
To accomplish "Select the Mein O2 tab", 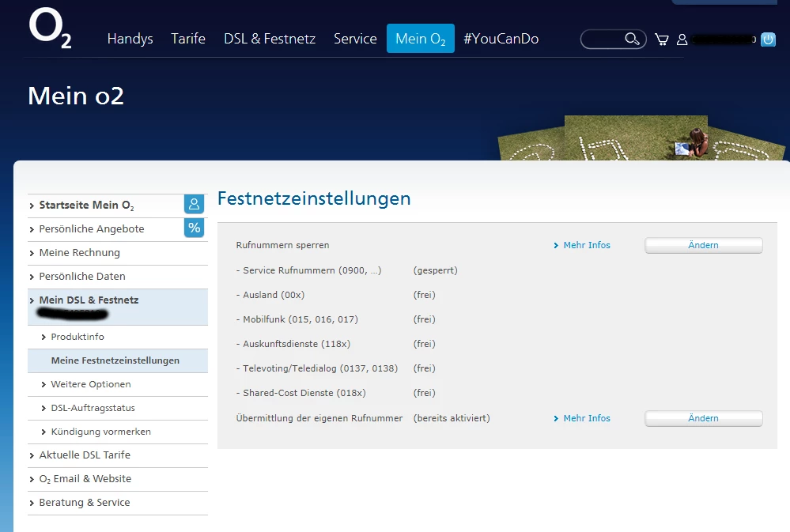I will pyautogui.click(x=421, y=38).
